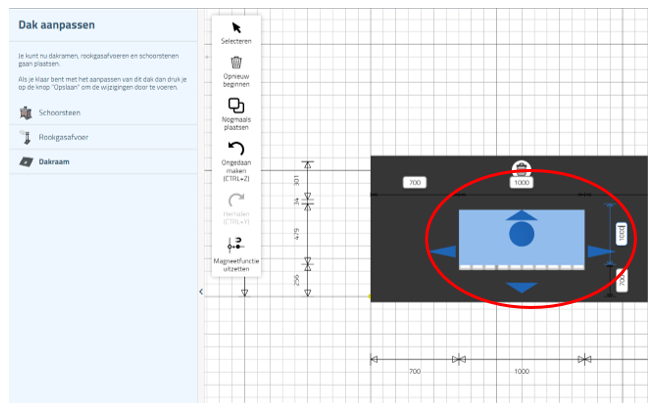Click the greyed-out Herhalen redo icon
The height and width of the screenshot is (410, 654).
tap(236, 199)
